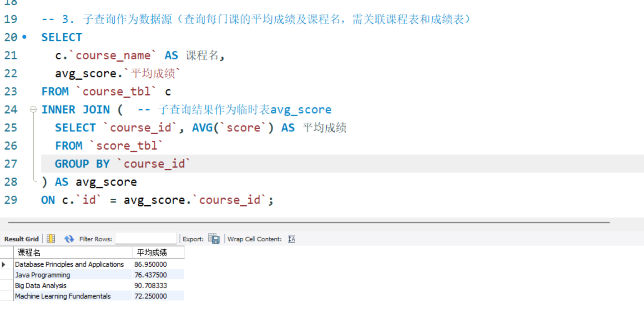Click the INNER JOIN keywords on line 24

tap(75, 110)
